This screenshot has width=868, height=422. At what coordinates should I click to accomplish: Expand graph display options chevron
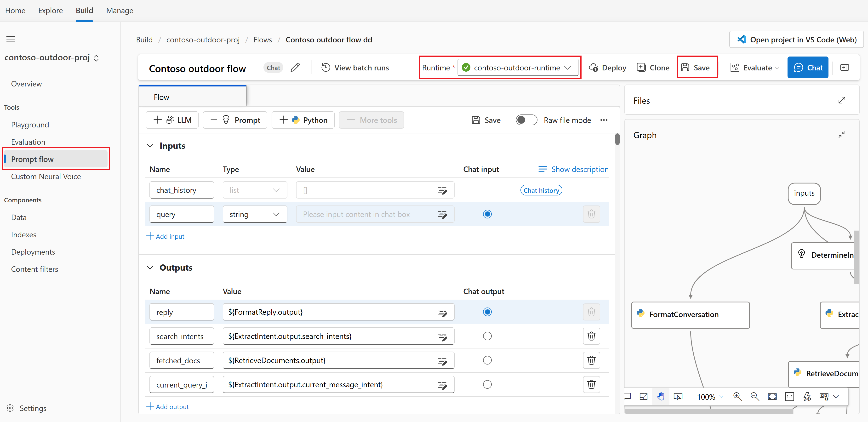(x=836, y=396)
